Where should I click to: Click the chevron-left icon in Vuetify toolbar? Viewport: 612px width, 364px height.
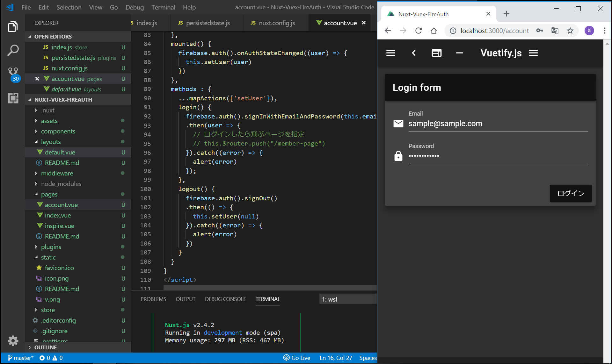click(414, 53)
